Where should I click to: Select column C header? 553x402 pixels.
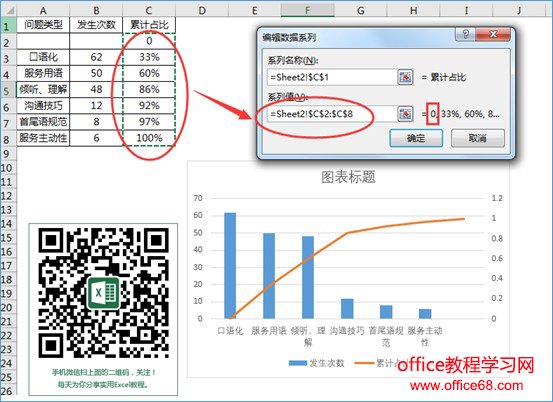pos(149,10)
